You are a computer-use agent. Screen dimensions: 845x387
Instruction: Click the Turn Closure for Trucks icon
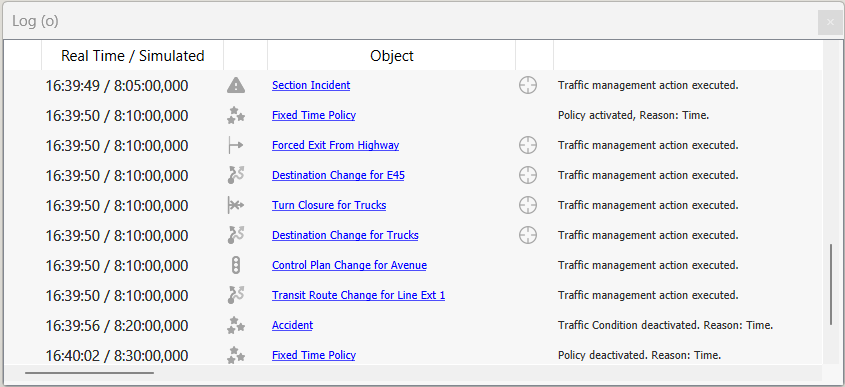click(x=236, y=205)
